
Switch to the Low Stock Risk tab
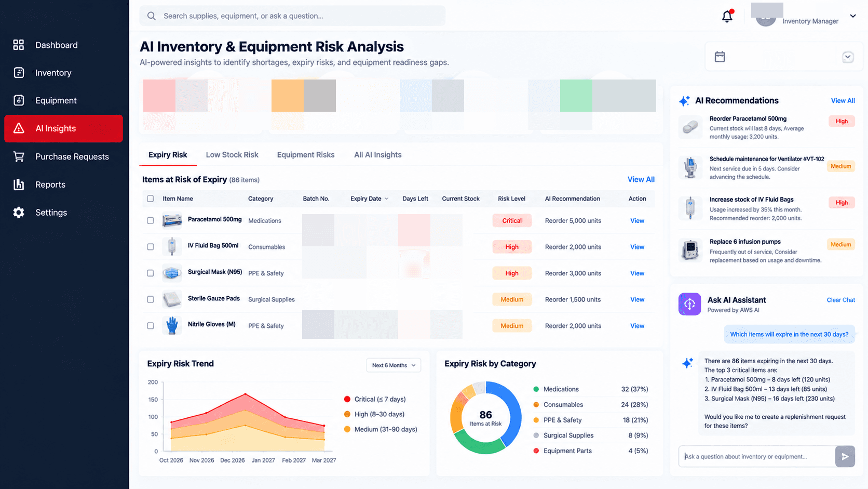[232, 155]
